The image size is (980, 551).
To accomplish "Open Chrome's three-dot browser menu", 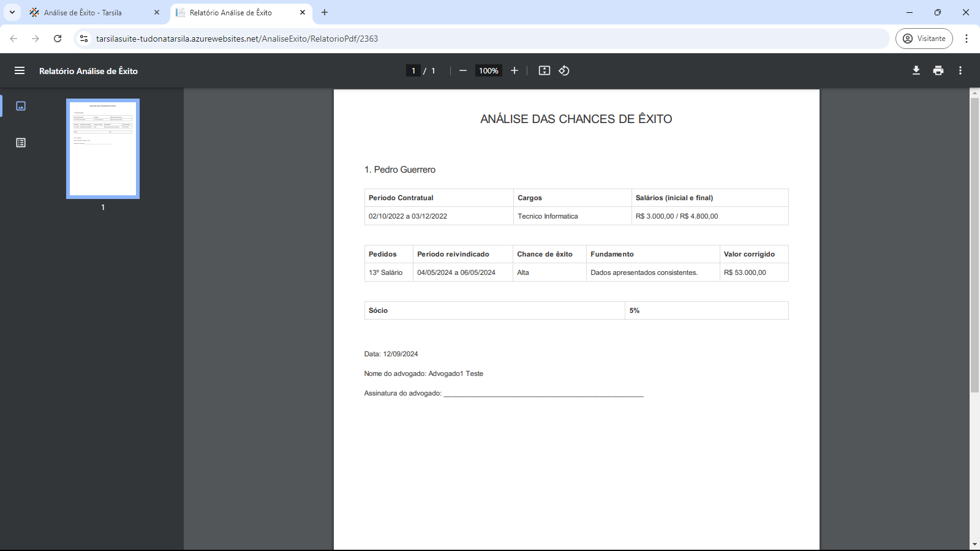I will pyautogui.click(x=967, y=39).
